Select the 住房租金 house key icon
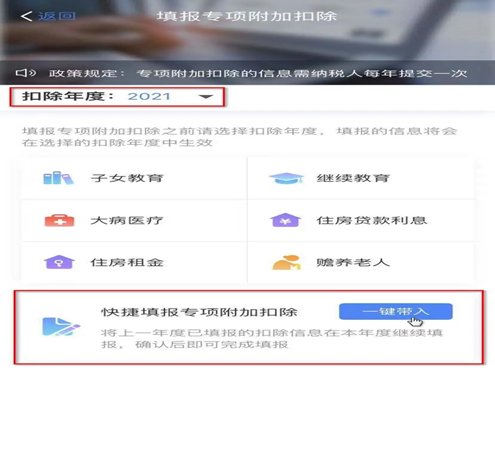This screenshot has width=495, height=454. click(59, 262)
